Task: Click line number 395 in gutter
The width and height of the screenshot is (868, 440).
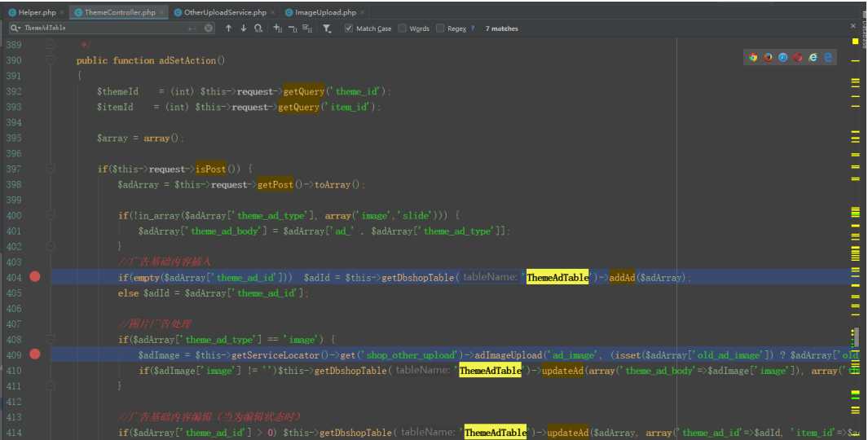Action: (14, 138)
